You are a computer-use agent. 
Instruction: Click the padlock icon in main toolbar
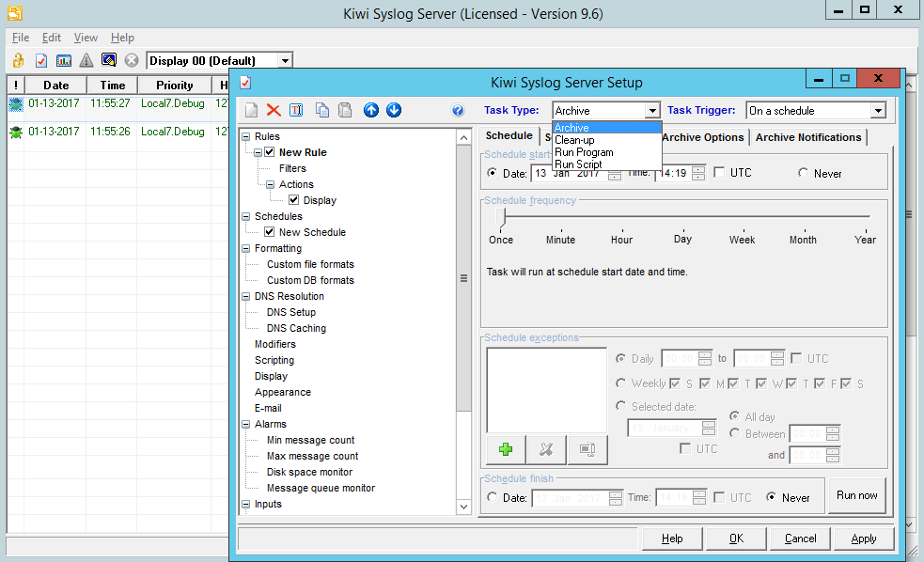point(18,60)
